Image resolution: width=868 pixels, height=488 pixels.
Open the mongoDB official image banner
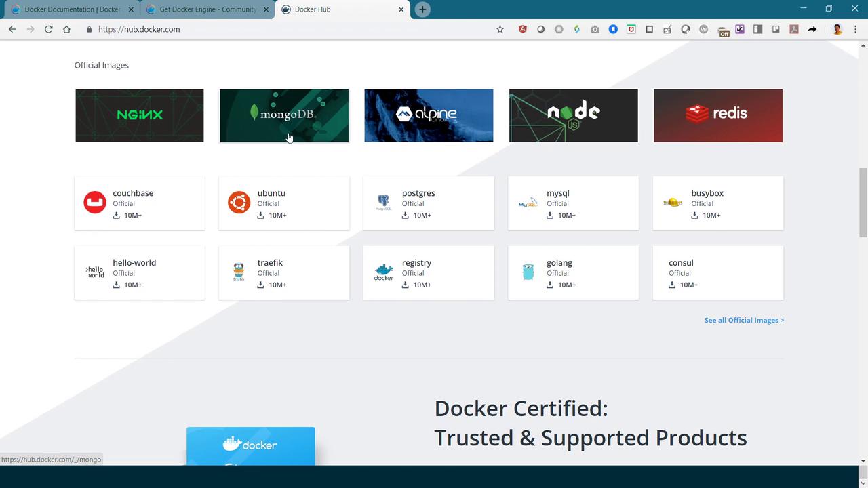tap(284, 115)
